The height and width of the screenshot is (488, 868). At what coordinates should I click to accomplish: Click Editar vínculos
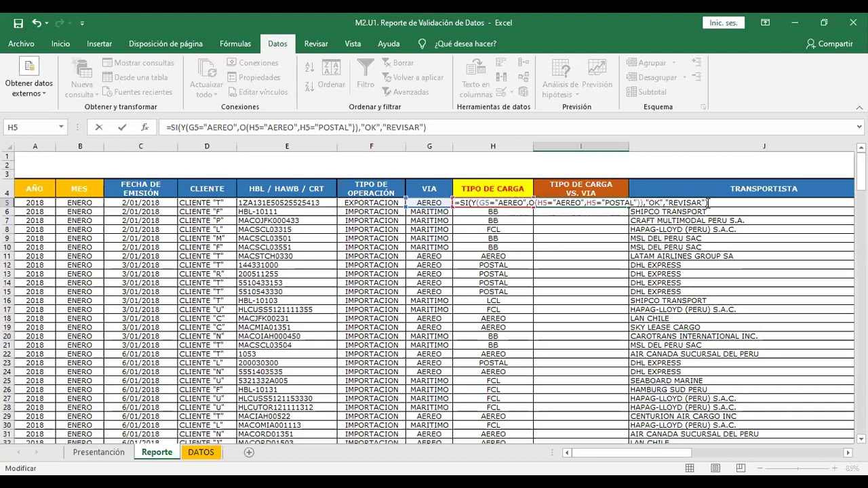258,92
